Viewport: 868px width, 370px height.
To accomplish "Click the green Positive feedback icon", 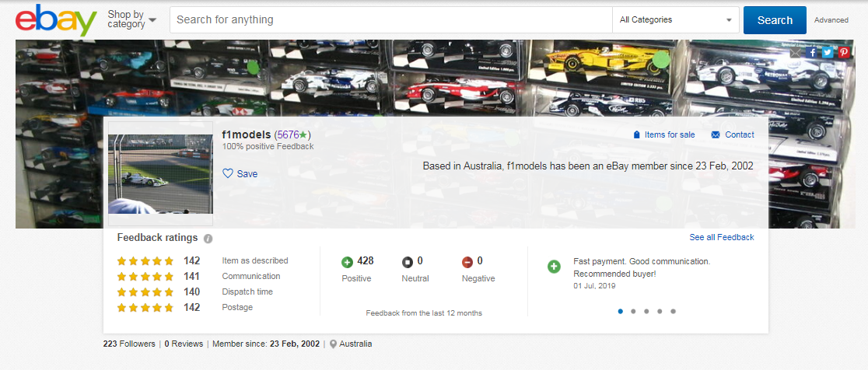I will pos(348,262).
